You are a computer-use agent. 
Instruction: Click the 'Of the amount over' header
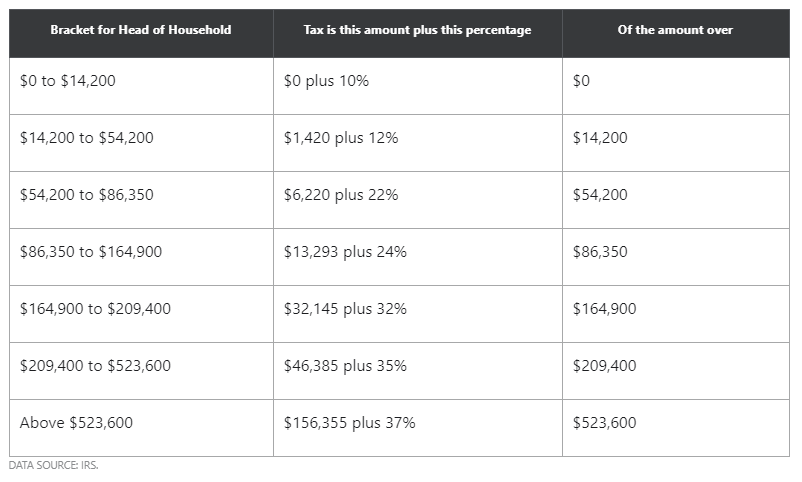click(x=676, y=33)
